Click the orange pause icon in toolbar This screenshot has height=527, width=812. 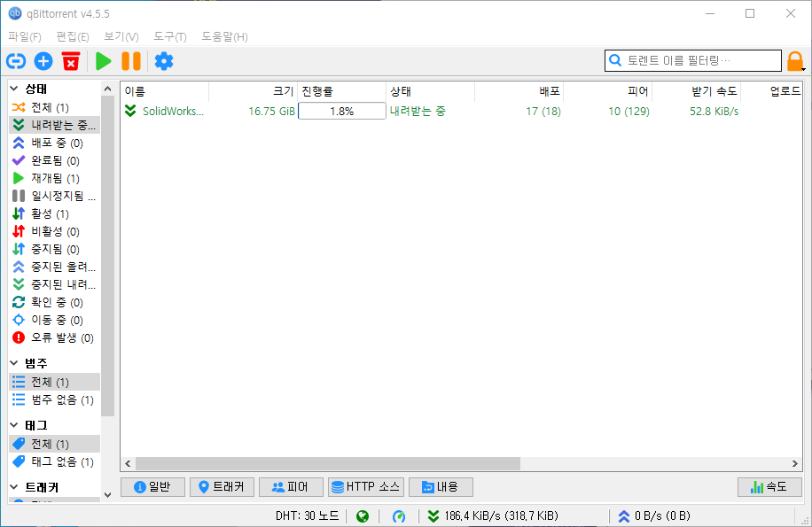131,61
